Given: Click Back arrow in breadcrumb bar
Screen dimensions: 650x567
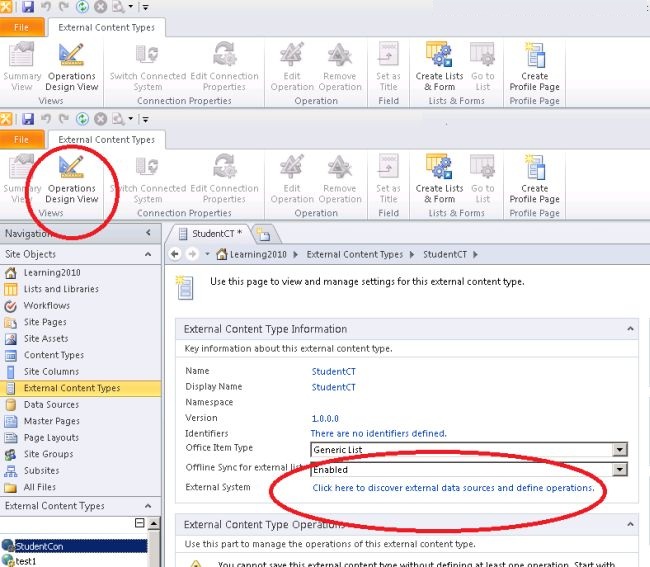Looking at the screenshot, I should 175,254.
